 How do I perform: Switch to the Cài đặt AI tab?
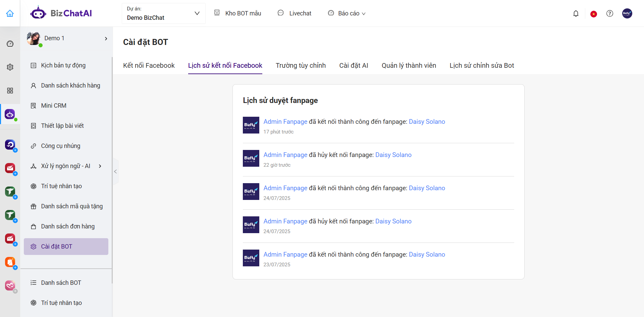[354, 65]
